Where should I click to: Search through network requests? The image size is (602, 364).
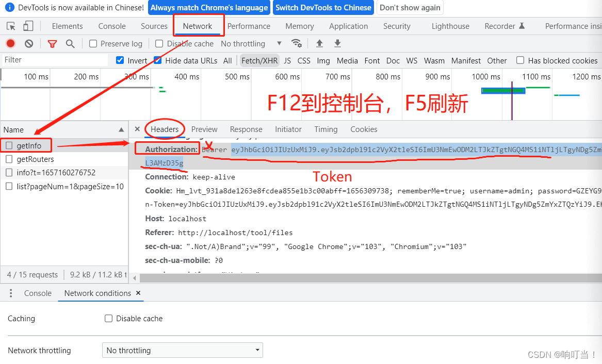pos(70,43)
